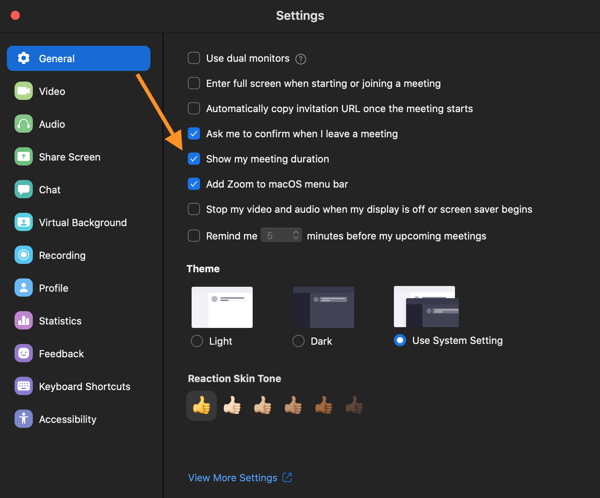Open the View More Settings link
Viewport: 600px width, 498px height.
point(233,478)
